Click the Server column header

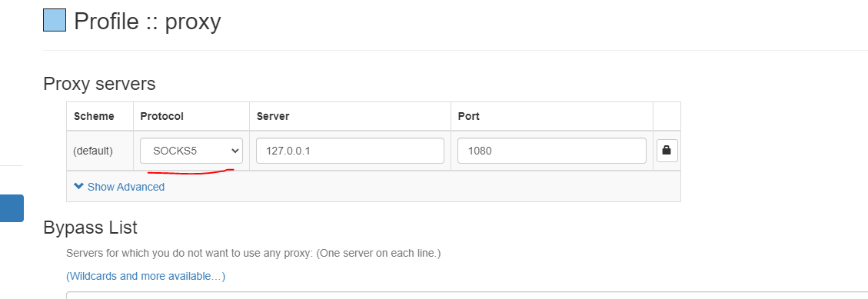pos(273,116)
